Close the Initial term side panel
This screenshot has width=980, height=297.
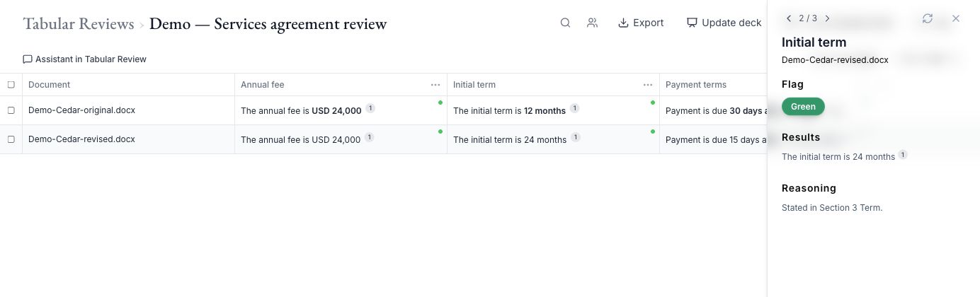point(956,18)
